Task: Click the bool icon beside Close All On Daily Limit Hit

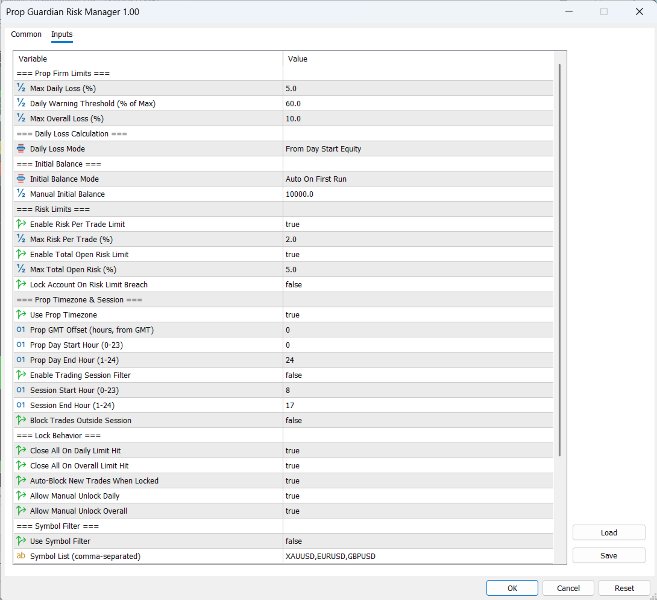Action: (21, 450)
